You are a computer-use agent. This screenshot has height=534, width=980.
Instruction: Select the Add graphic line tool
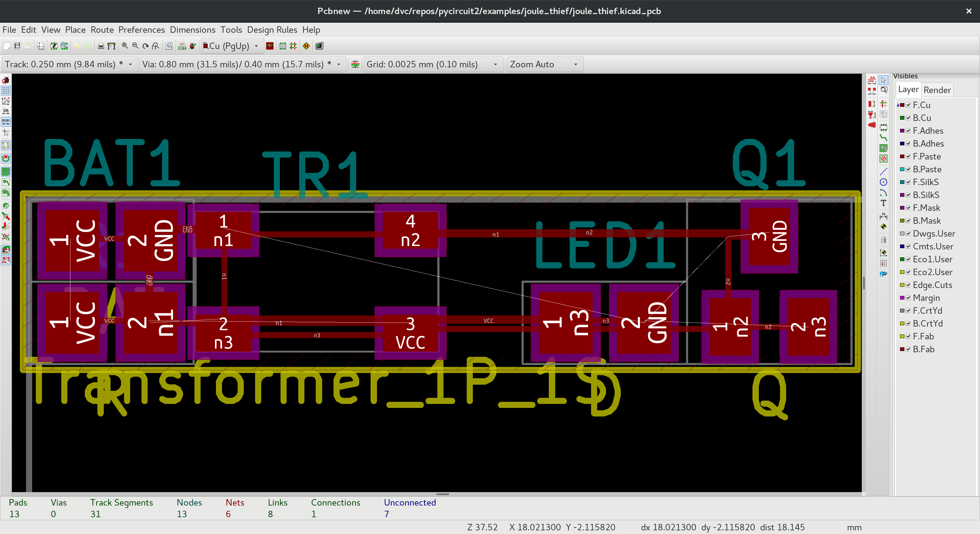pos(883,172)
